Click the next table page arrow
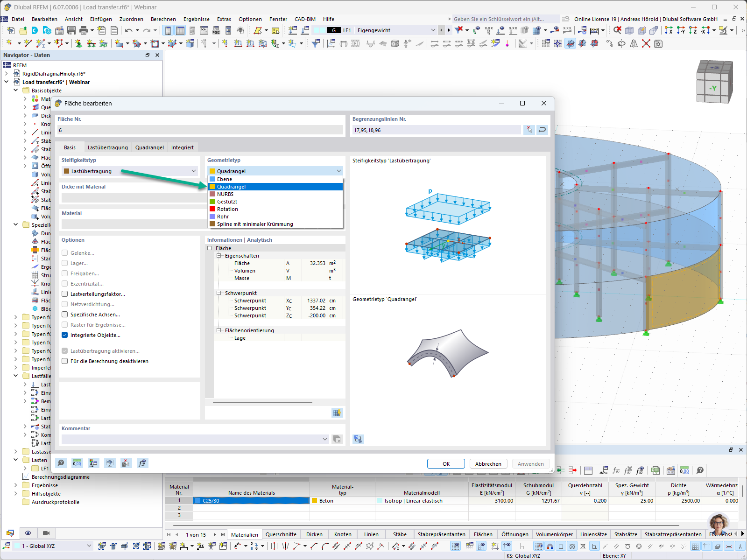The image size is (747, 560). (215, 535)
